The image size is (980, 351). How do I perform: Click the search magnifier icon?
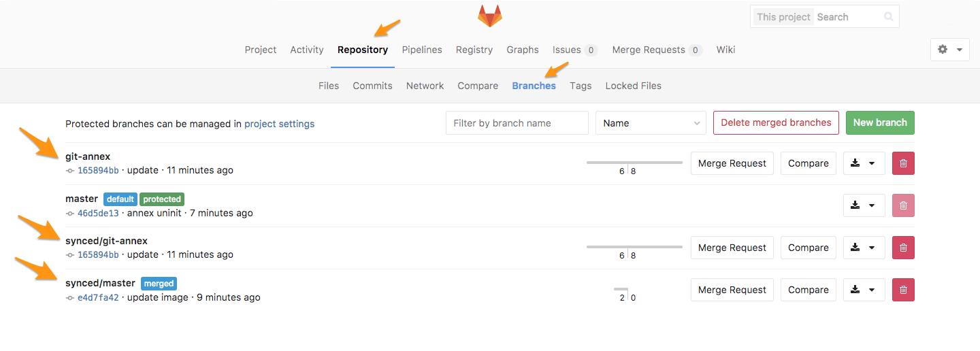pyautogui.click(x=888, y=17)
